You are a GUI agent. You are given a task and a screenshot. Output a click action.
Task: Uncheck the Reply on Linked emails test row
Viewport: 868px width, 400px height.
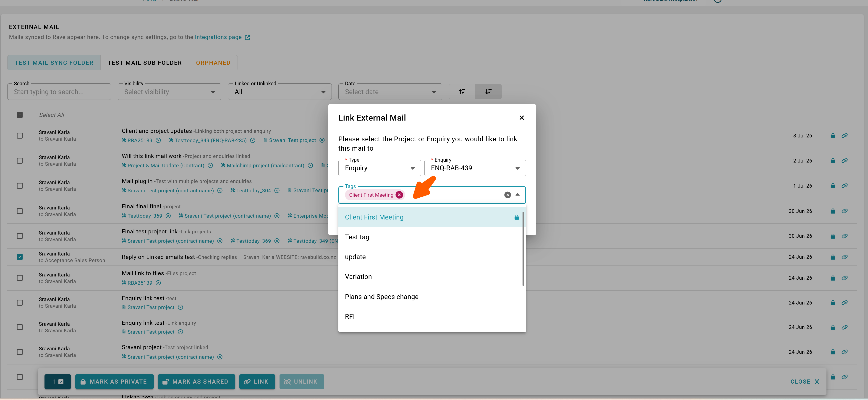[20, 257]
